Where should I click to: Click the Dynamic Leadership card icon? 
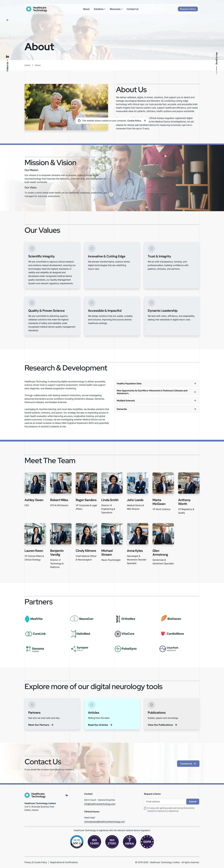152,303
